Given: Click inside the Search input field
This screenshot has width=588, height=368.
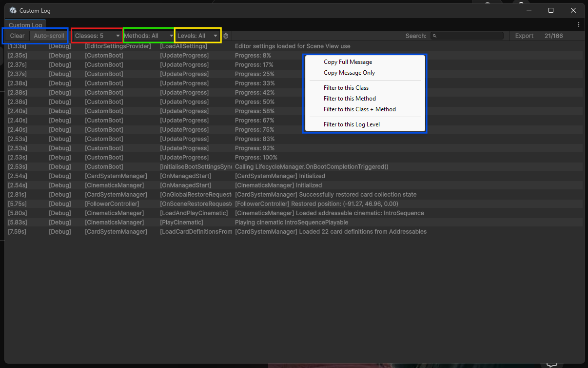Looking at the screenshot, I should tap(468, 35).
